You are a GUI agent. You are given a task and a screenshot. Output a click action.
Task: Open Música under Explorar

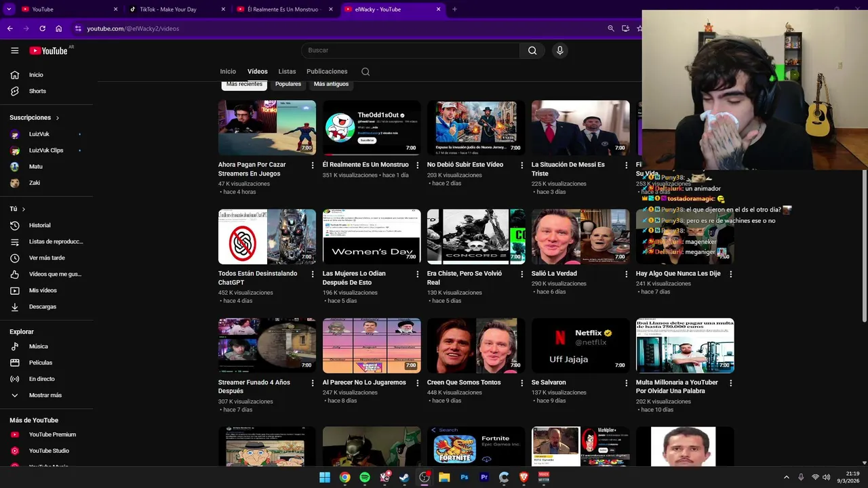click(47, 346)
